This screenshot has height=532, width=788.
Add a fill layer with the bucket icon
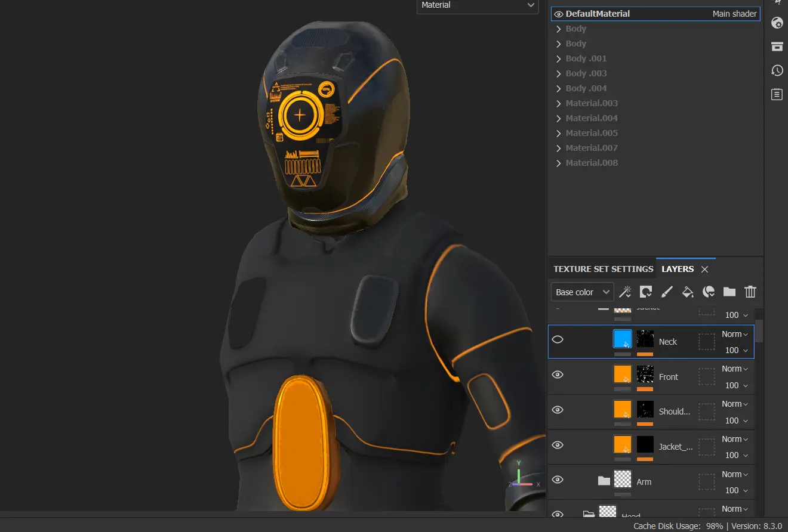(x=688, y=292)
